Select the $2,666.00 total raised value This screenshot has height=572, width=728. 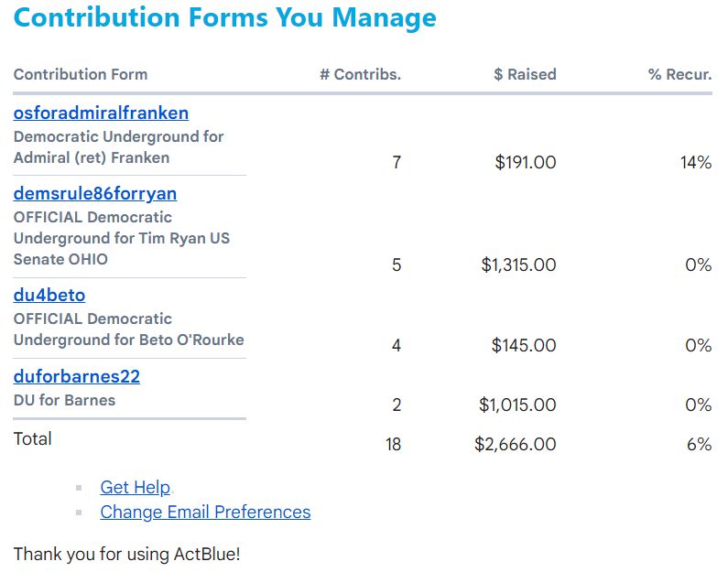[516, 444]
